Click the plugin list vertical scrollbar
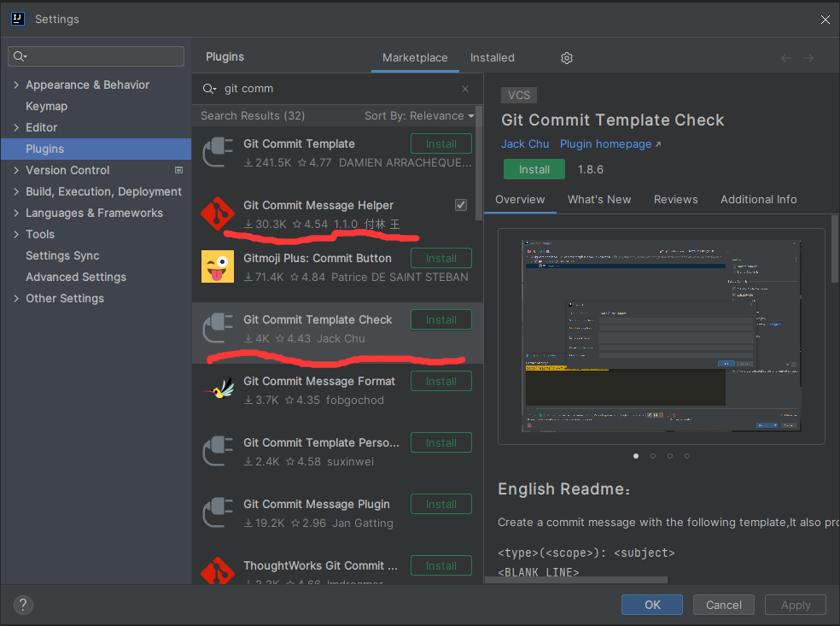This screenshot has width=840, height=626. [479, 163]
